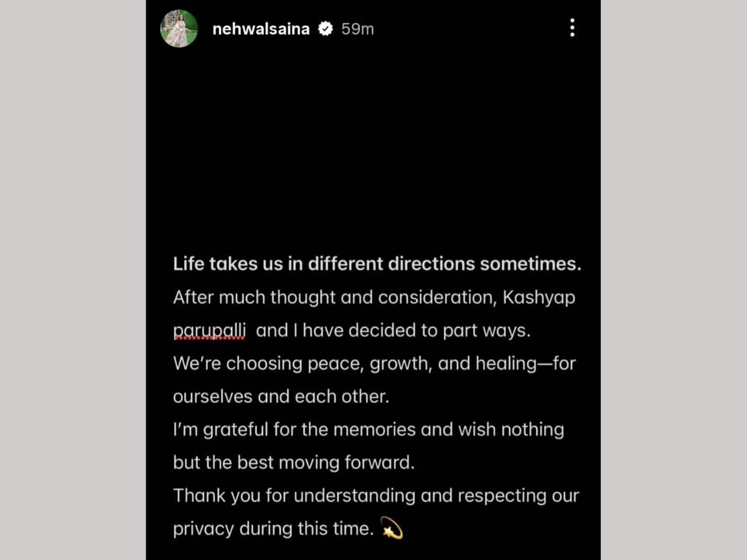This screenshot has width=747, height=560.
Task: Click the name Kashyap in the text
Action: tap(539, 298)
